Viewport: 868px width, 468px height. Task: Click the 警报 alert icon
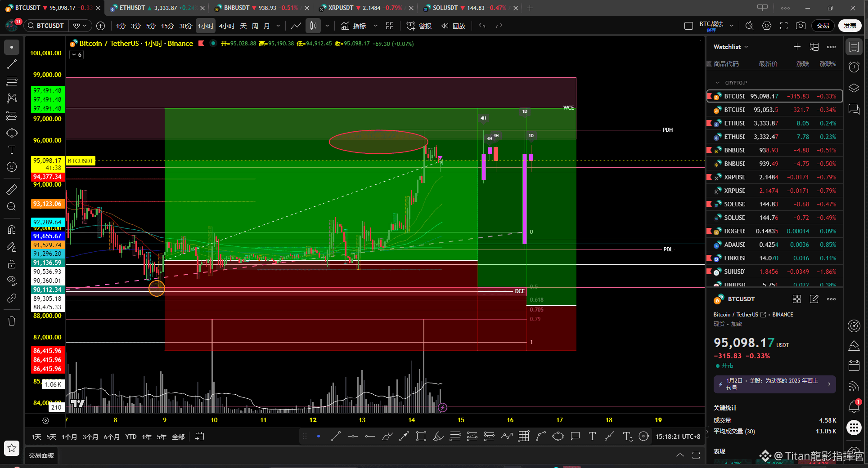tap(418, 26)
